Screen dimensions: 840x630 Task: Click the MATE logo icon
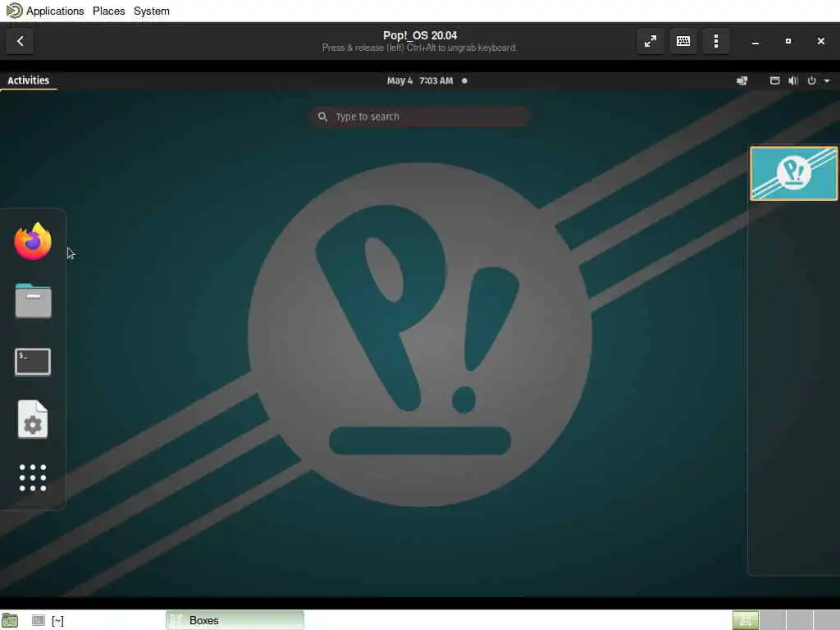click(15, 11)
